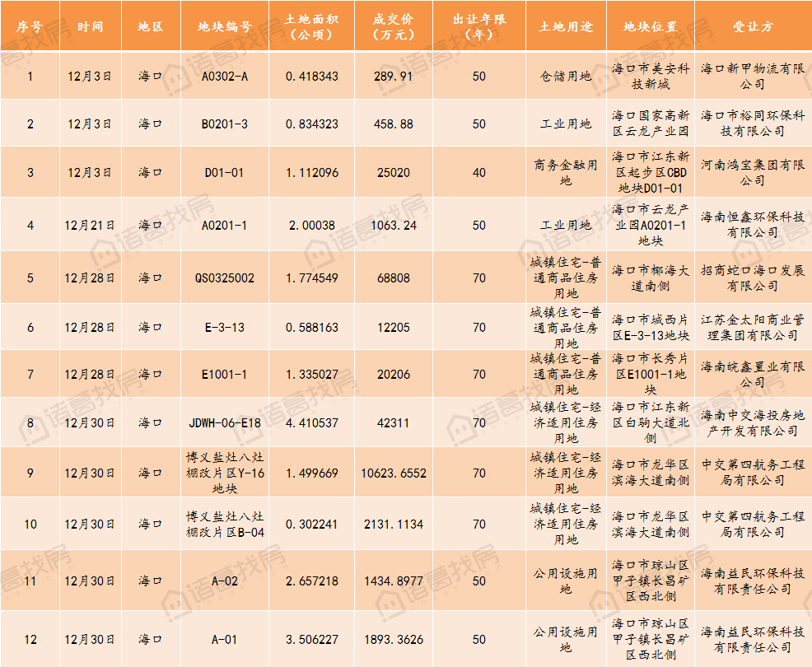Click transaction price 289.91

(394, 76)
